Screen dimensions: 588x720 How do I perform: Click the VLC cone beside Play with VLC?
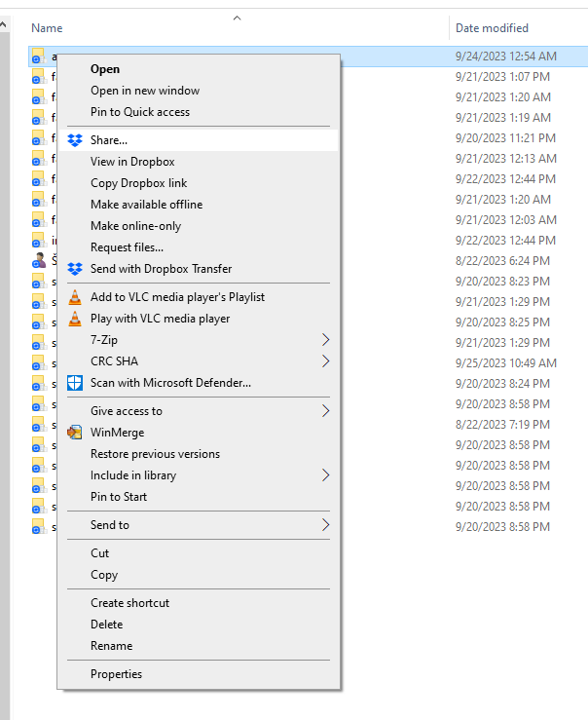pyautogui.click(x=75, y=319)
